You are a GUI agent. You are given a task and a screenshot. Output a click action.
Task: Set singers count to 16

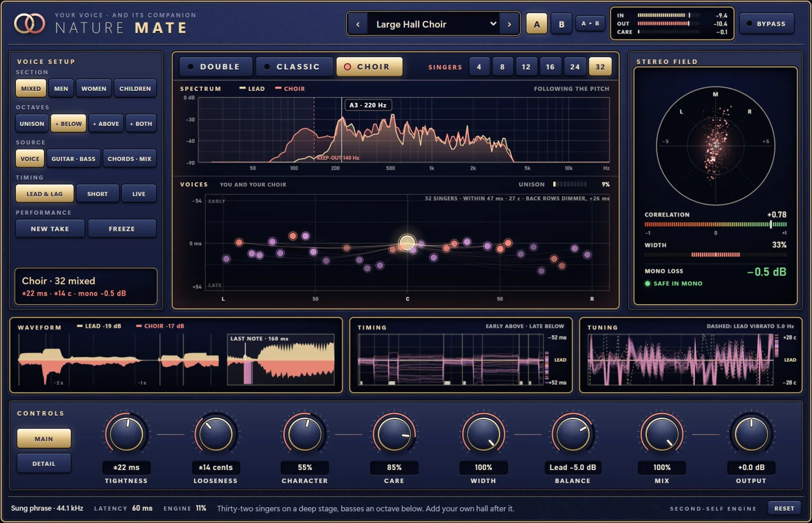pyautogui.click(x=550, y=67)
